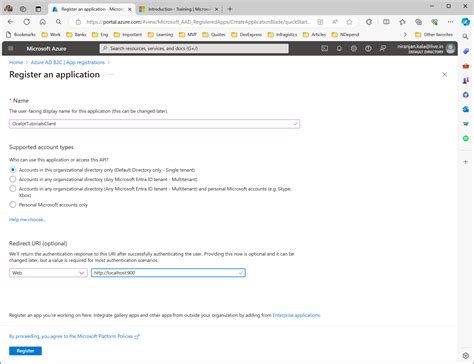The image size is (474, 364).
Task: Open sidebar tools briefcase icon
Action: [466, 66]
